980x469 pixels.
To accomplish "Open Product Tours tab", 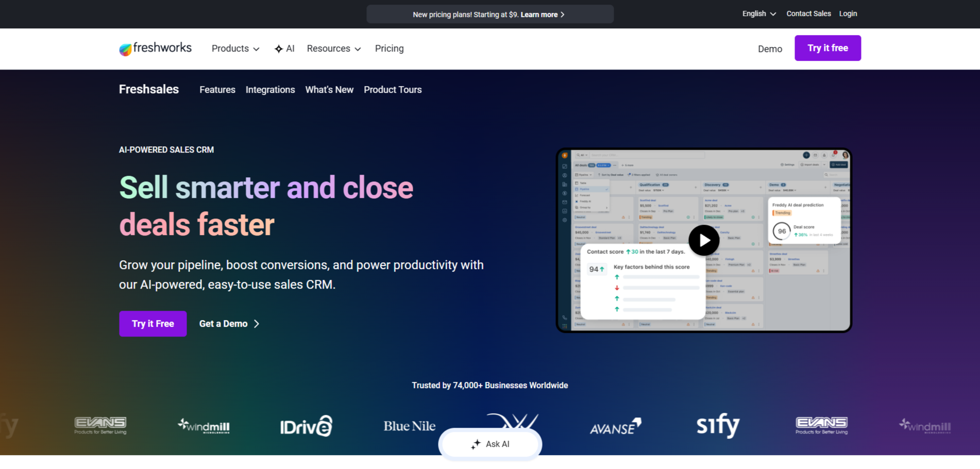I will pos(393,90).
